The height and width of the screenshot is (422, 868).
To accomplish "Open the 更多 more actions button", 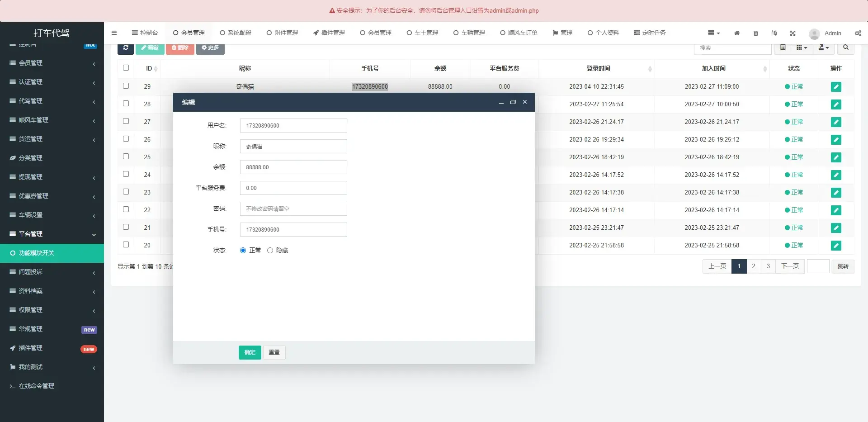I will (210, 47).
